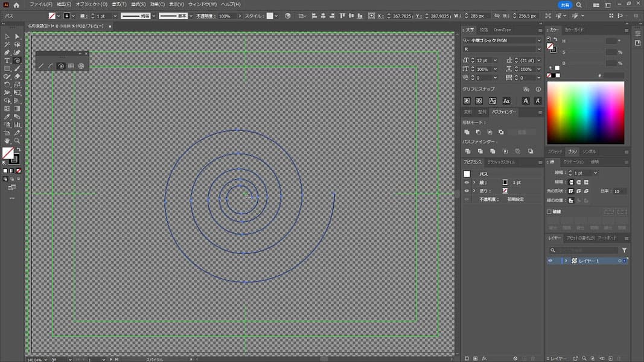Open the font family dropdown 小塚ゴシック Pr6N
Viewport: 644px width, 362px height.
point(538,41)
